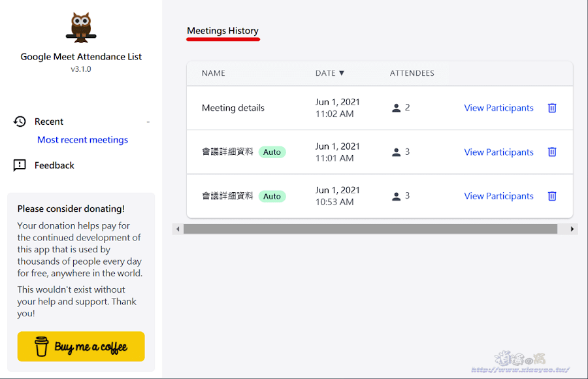Click the clock icon beside Recent
The width and height of the screenshot is (588, 379).
20,122
